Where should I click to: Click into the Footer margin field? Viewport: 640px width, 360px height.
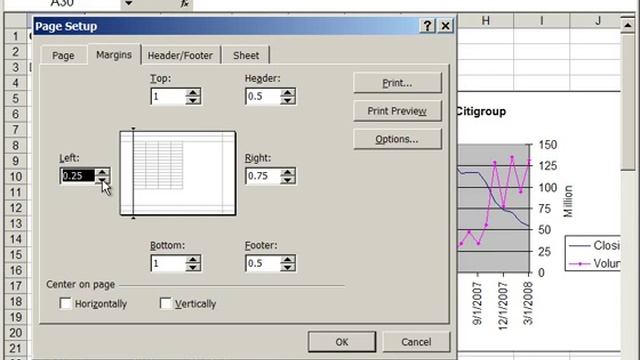263,263
